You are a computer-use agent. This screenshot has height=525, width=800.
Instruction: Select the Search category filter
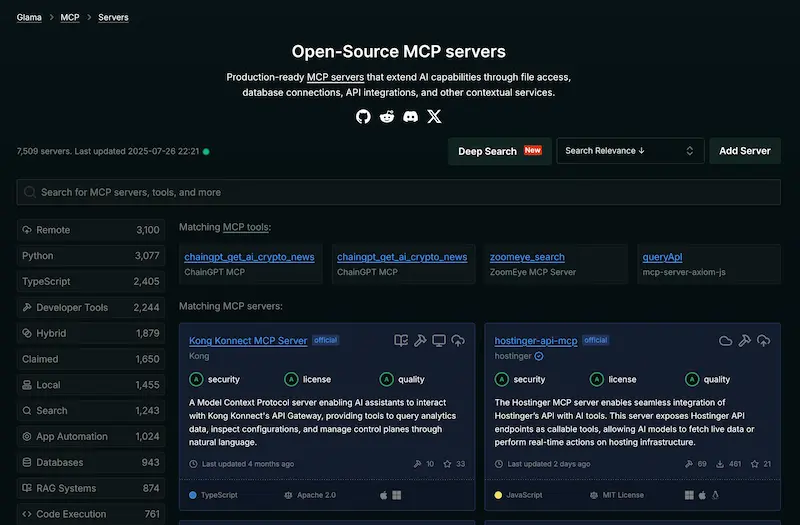(x=91, y=410)
